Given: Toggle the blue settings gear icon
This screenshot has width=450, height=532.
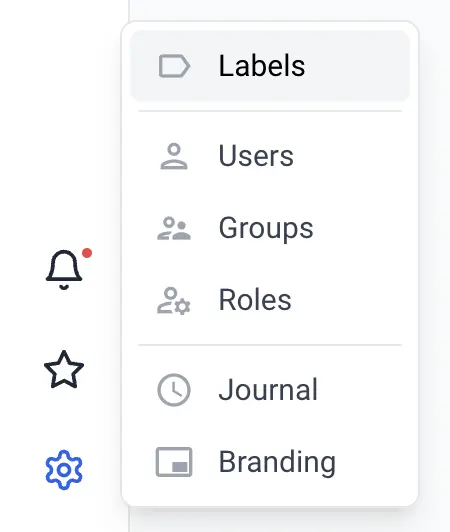Looking at the screenshot, I should pos(64,470).
